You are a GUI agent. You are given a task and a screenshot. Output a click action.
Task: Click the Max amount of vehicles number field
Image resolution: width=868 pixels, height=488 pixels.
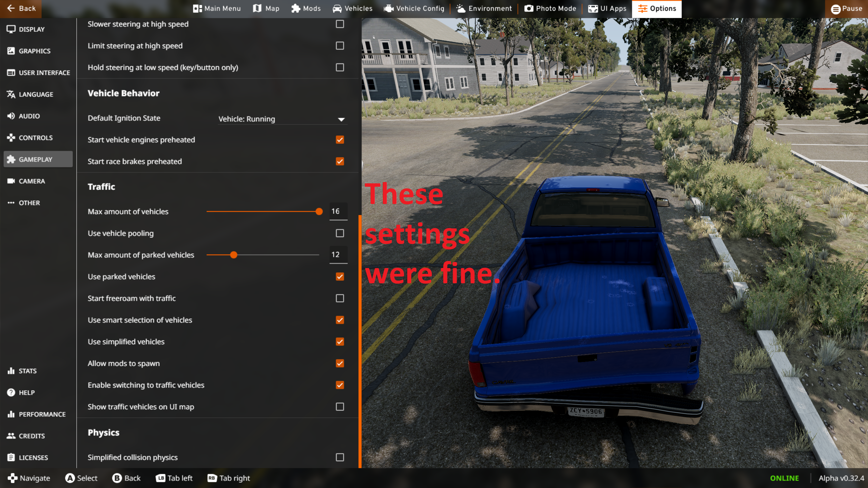point(338,211)
